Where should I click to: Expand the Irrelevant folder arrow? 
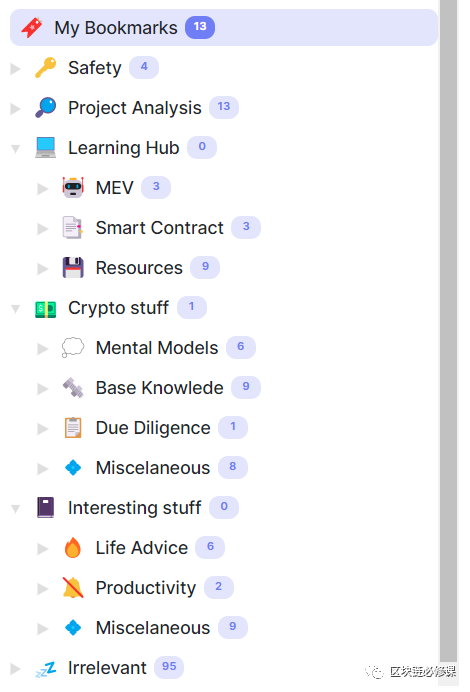[15, 669]
